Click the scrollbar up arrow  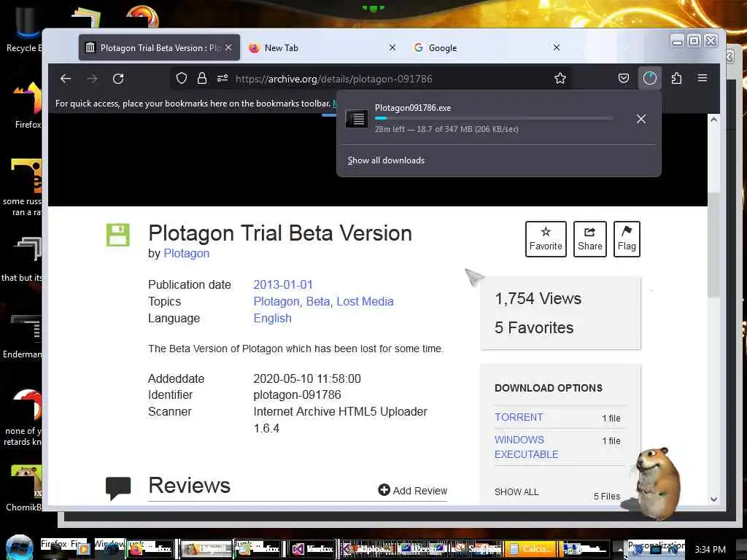click(x=713, y=120)
